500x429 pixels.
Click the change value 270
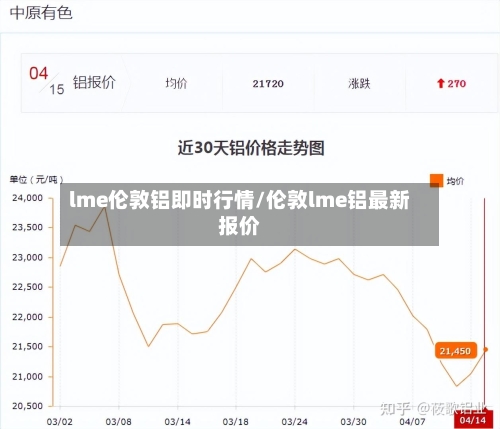pyautogui.click(x=457, y=84)
